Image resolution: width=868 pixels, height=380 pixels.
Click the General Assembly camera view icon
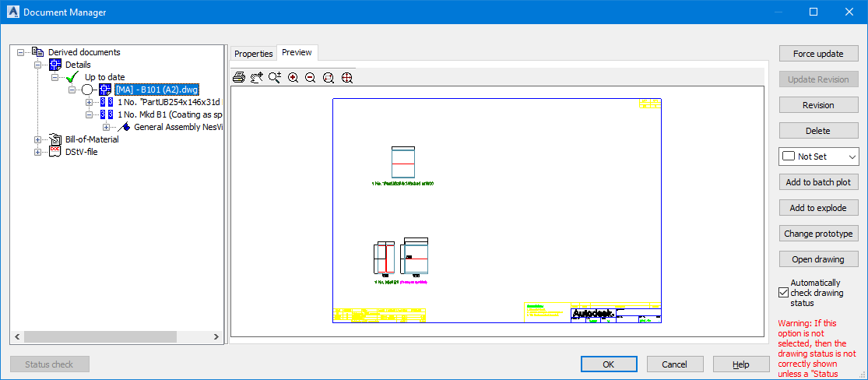tap(124, 127)
